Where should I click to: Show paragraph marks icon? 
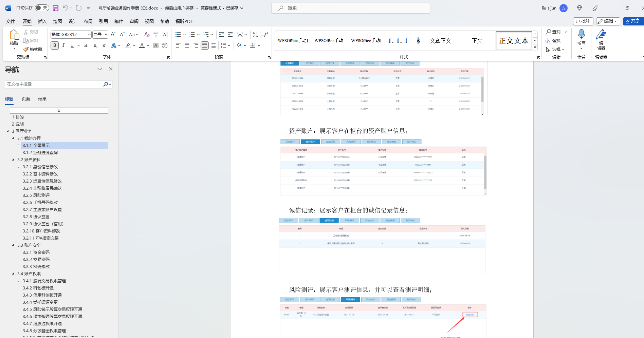(x=265, y=35)
